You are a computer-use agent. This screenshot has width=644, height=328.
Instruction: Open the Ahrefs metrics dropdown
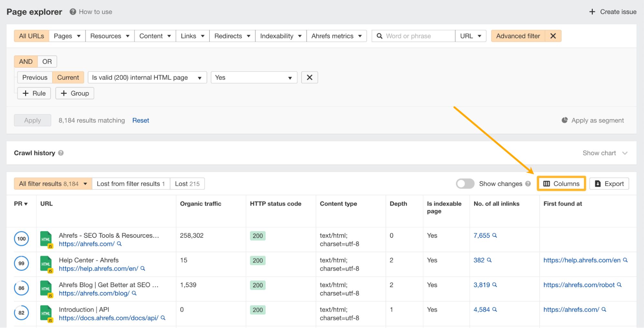point(337,36)
